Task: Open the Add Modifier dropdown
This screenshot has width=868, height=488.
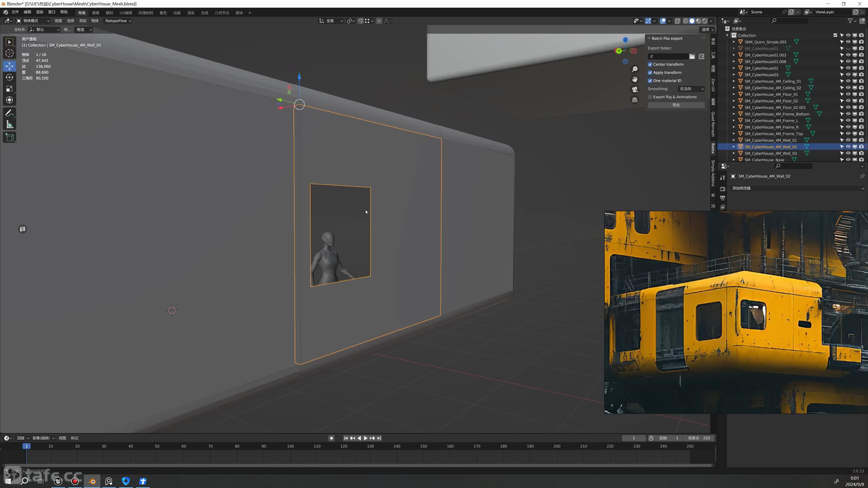Action: tap(798, 188)
